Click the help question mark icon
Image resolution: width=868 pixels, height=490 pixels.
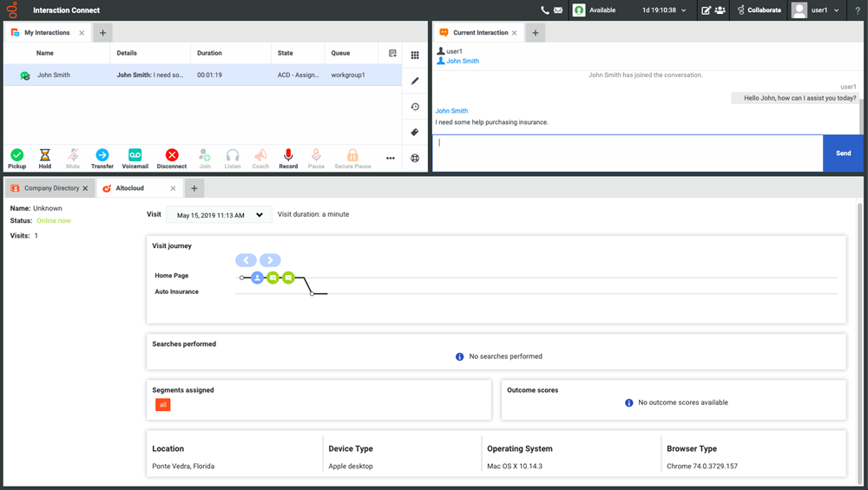(858, 10)
